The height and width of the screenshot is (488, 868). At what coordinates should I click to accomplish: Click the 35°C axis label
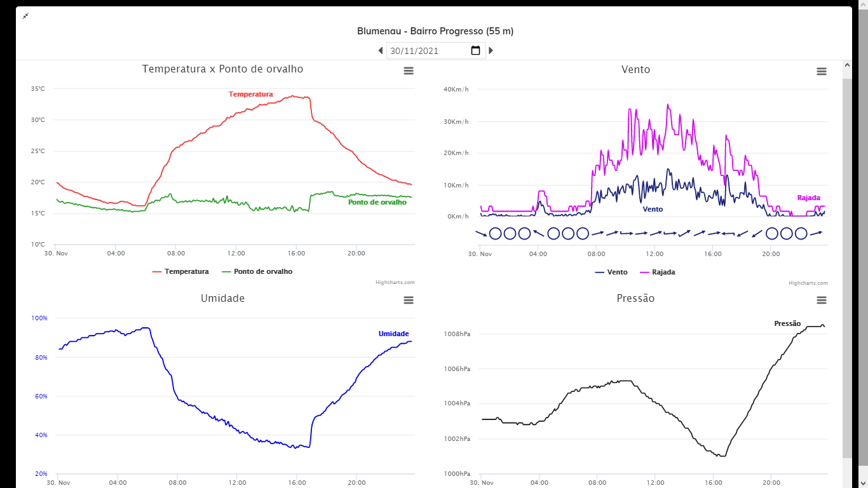[38, 89]
